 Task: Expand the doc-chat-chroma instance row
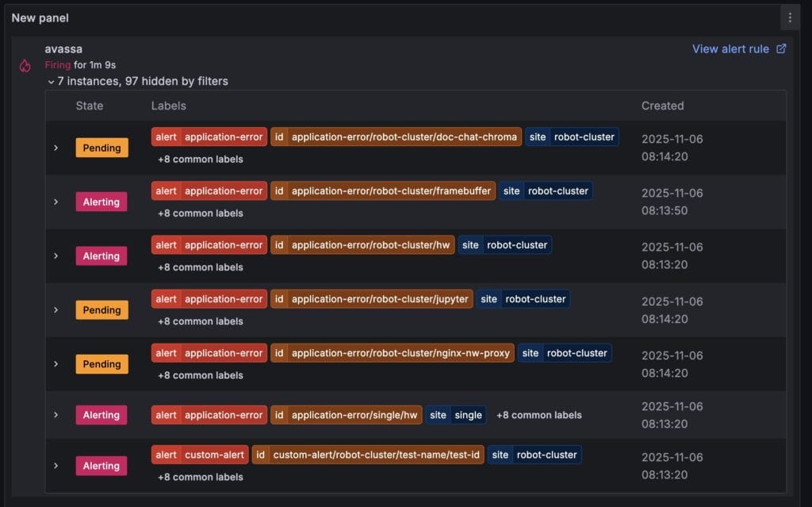coord(56,148)
